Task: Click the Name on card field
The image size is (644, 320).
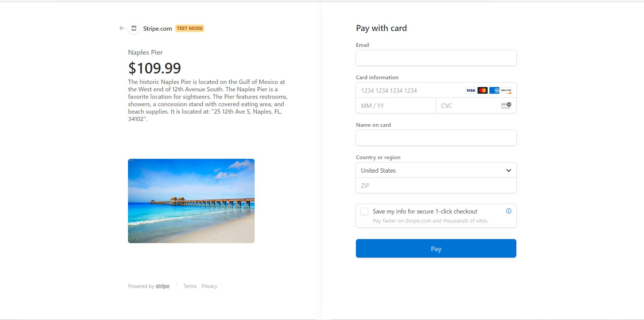Action: click(x=436, y=138)
